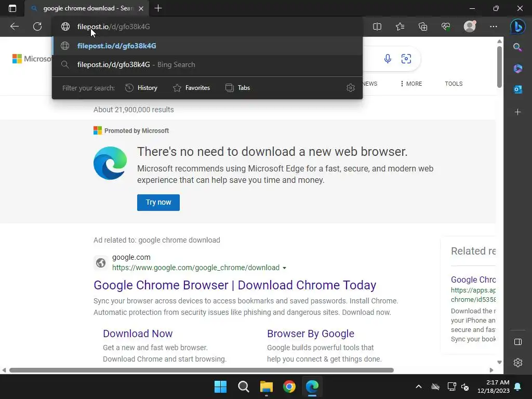532x399 pixels.
Task: Open the Collections toolbar icon
Action: (423, 26)
